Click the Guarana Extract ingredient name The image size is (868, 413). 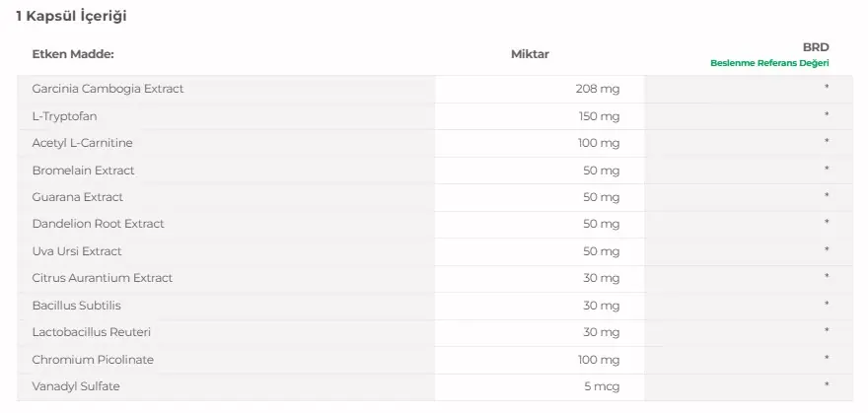77,197
